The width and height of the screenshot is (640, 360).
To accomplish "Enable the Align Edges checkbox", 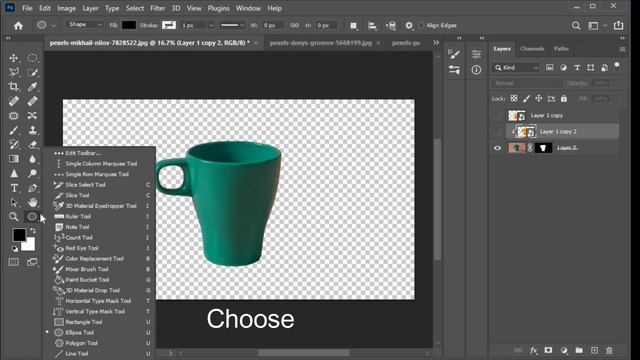I will click(x=422, y=25).
